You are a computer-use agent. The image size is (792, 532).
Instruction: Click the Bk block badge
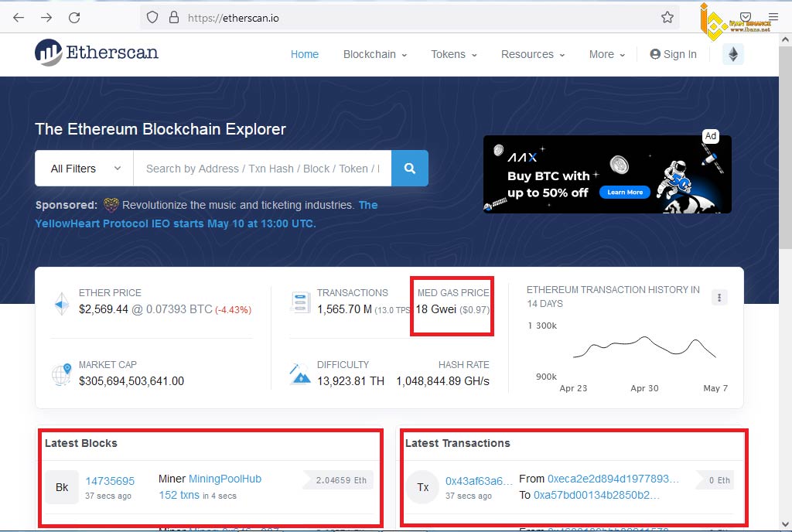(x=62, y=487)
